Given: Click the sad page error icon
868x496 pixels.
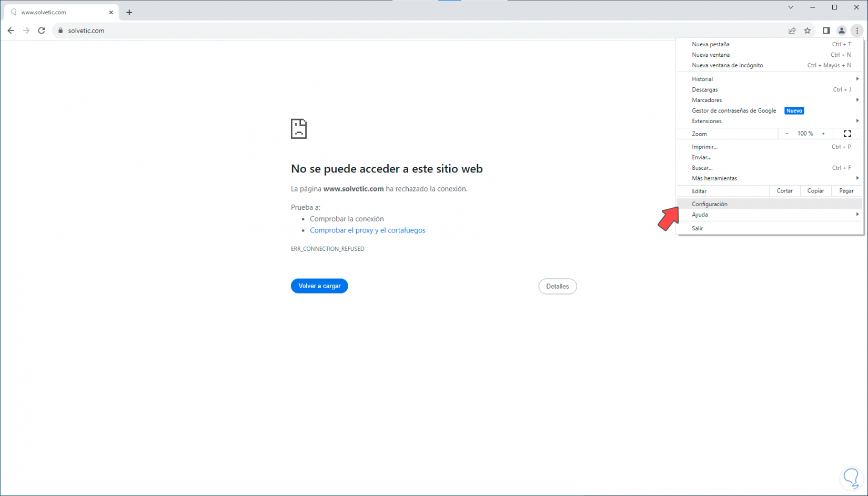Looking at the screenshot, I should point(299,129).
